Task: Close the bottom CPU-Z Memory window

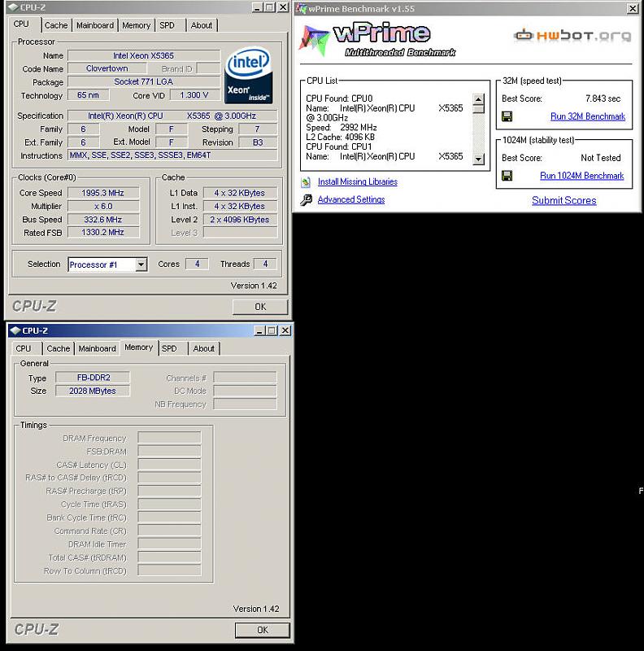Action: click(285, 330)
